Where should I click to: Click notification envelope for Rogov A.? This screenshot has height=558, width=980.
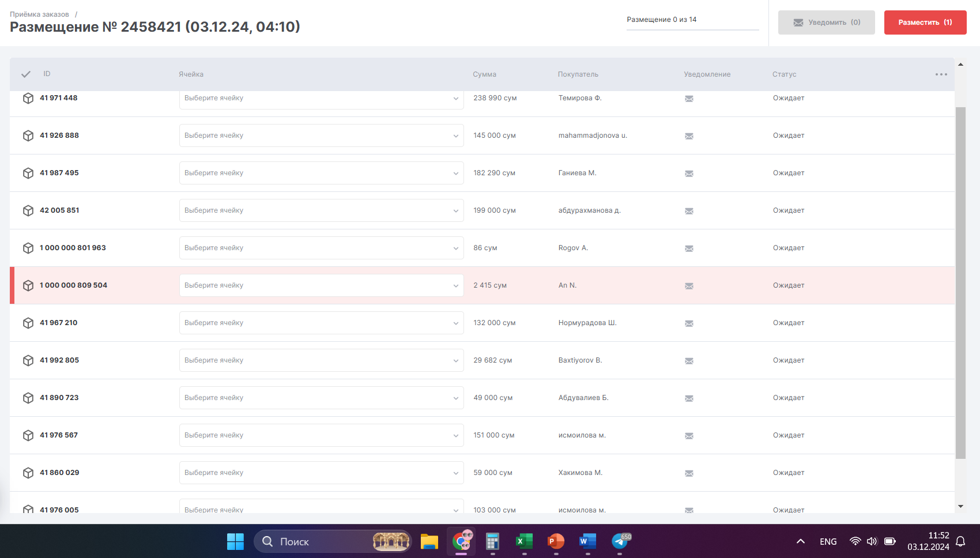point(689,248)
